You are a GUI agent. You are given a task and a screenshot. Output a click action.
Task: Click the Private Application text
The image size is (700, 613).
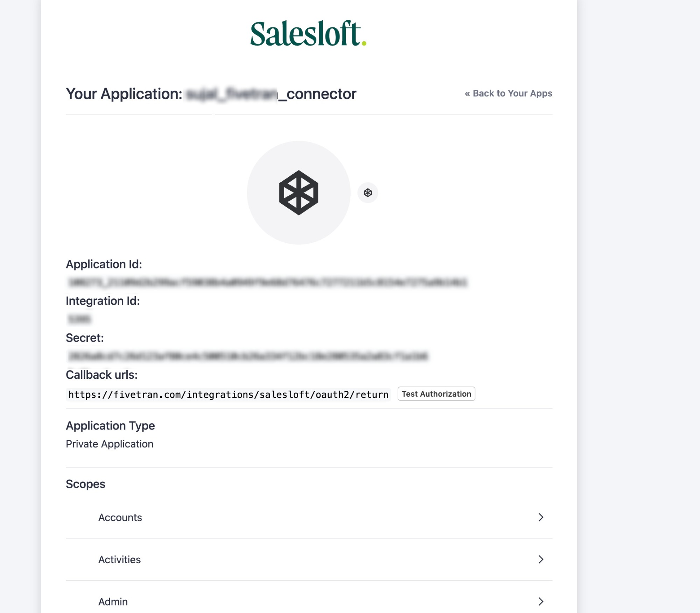[x=110, y=444]
